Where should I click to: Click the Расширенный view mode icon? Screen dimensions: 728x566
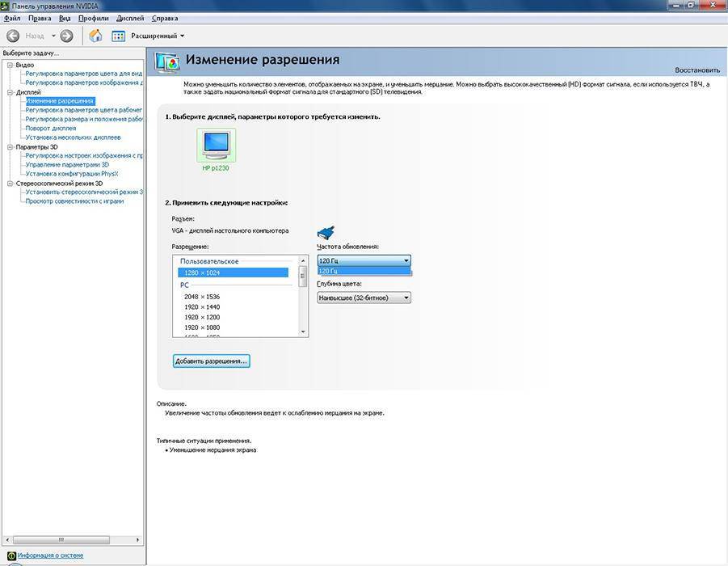[x=119, y=36]
